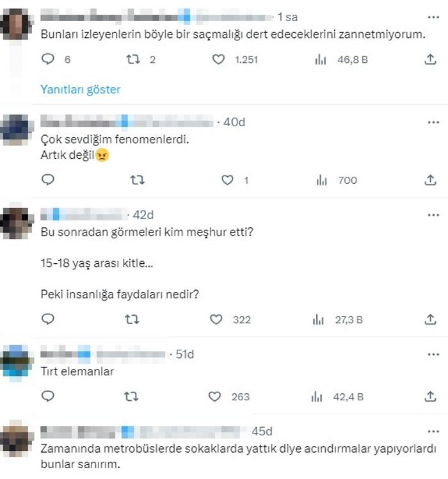Share the 'Çok sevdiğim fenomenlerdi' tweet

pos(430,180)
